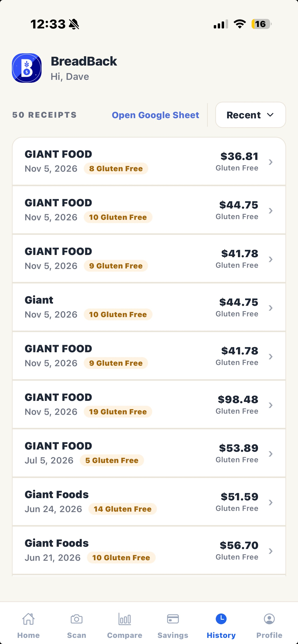Open the Savings card icon
This screenshot has height=644, width=298.
pos(173,619)
